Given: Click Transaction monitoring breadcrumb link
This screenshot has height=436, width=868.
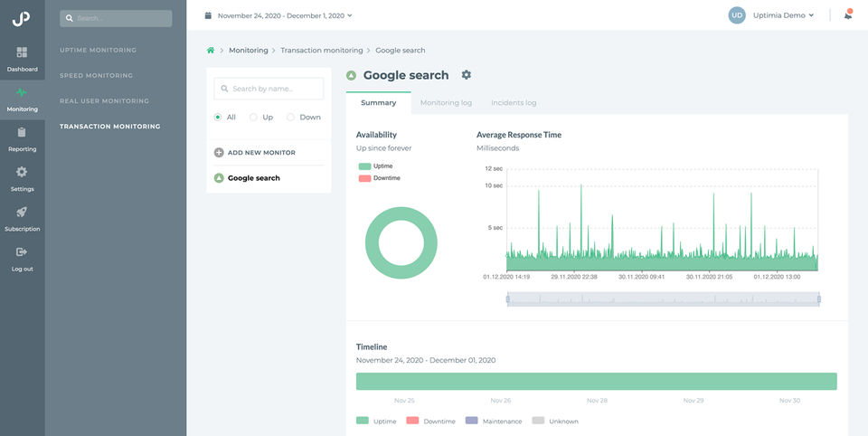Looking at the screenshot, I should 321,51.
